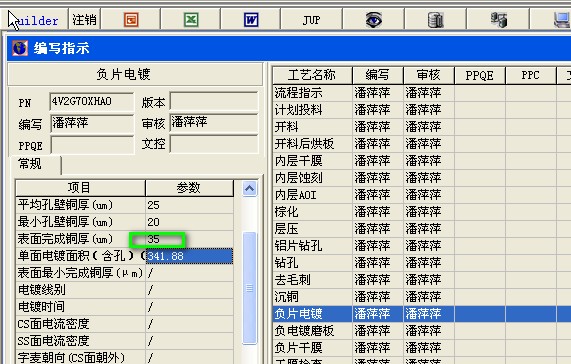This screenshot has width=571, height=364.
Task: Select the 沉铜 process row
Action: (x=422, y=297)
